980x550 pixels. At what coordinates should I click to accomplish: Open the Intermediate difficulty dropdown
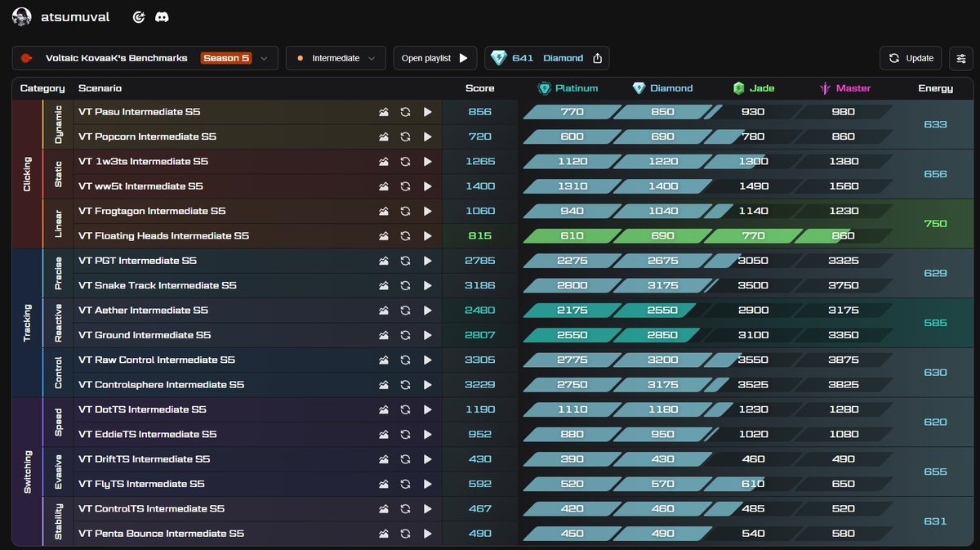coord(336,58)
